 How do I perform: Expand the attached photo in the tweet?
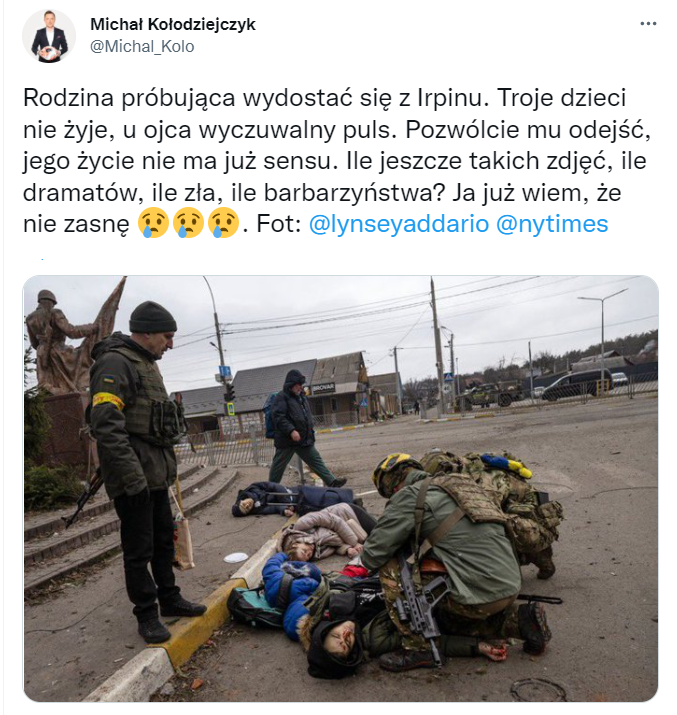coord(341,488)
